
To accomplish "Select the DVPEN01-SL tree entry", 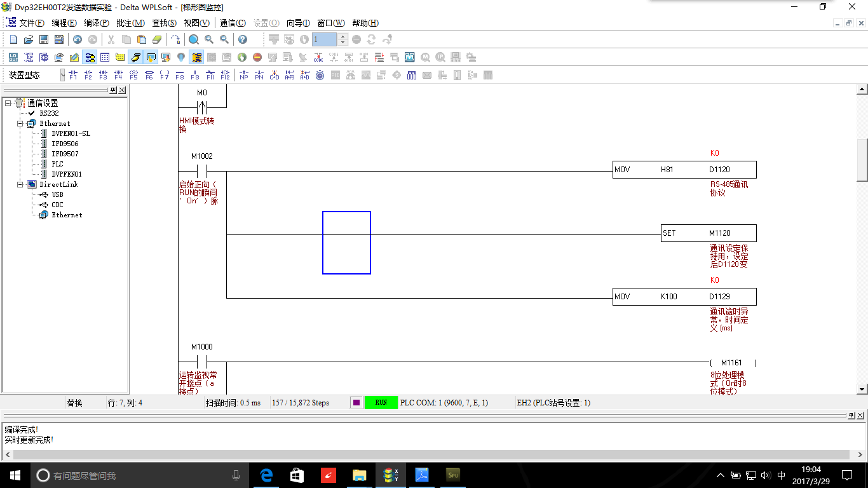I will click(x=71, y=133).
